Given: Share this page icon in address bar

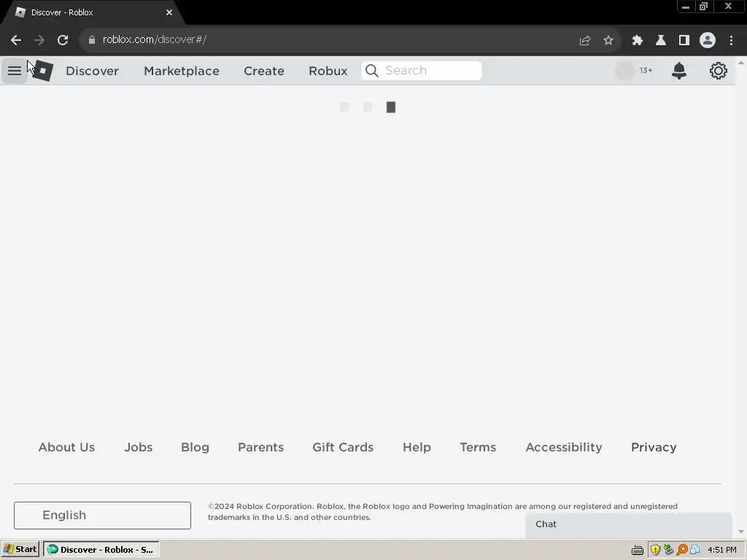Looking at the screenshot, I should pos(585,41).
